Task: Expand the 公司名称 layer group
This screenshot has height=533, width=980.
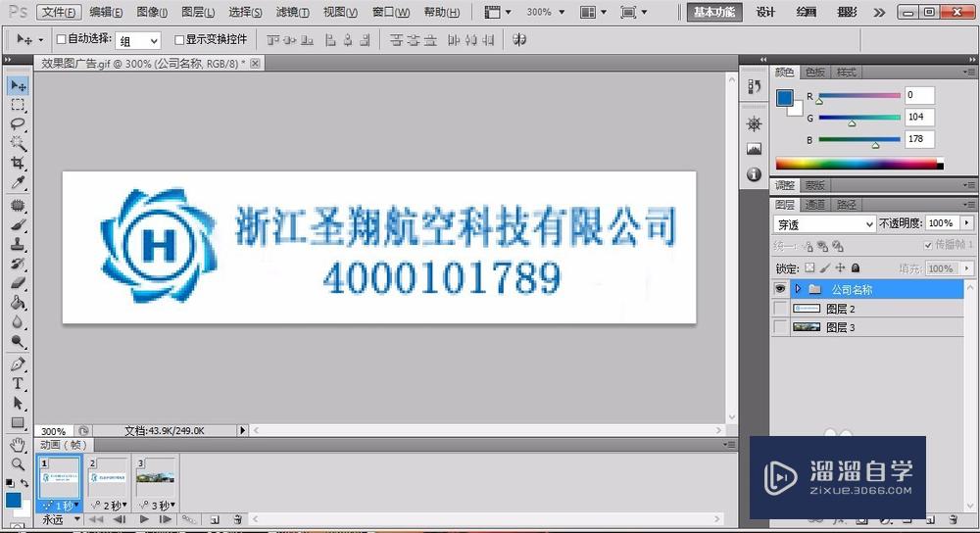Action: pyautogui.click(x=798, y=289)
